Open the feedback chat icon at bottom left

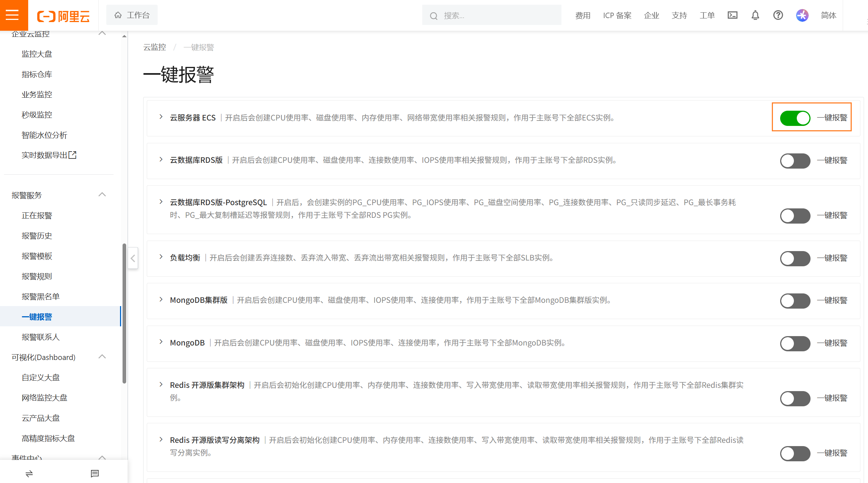pos(95,473)
